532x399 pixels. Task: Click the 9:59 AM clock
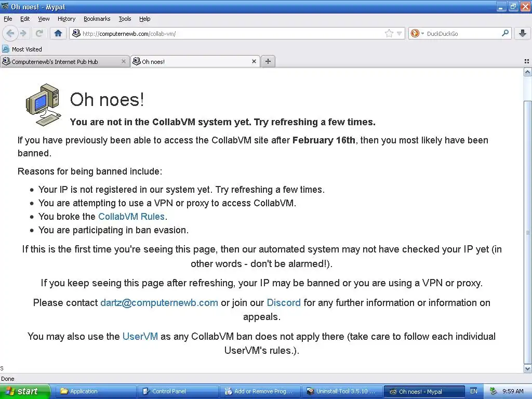[x=513, y=391]
